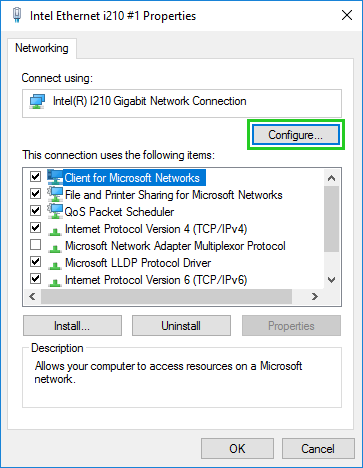Uncheck Client for Microsoft Networks checkbox
Image resolution: width=363 pixels, height=468 pixels.
click(35, 177)
